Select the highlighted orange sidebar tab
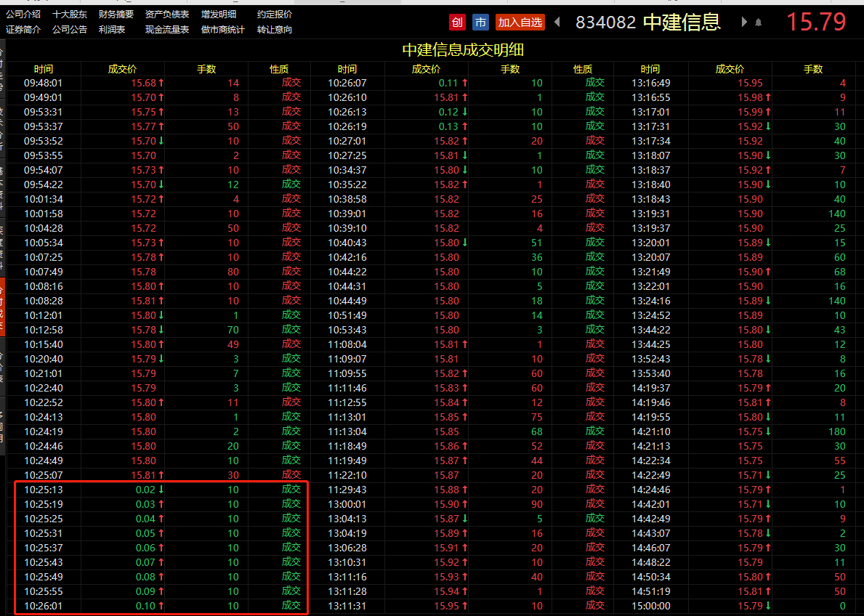The image size is (864, 616). click(x=4, y=305)
